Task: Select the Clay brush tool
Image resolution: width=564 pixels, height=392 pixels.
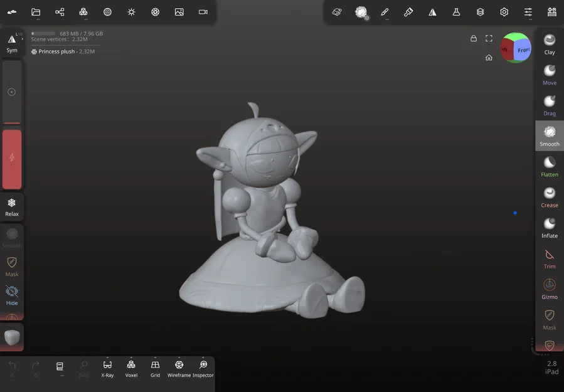Action: (x=549, y=45)
